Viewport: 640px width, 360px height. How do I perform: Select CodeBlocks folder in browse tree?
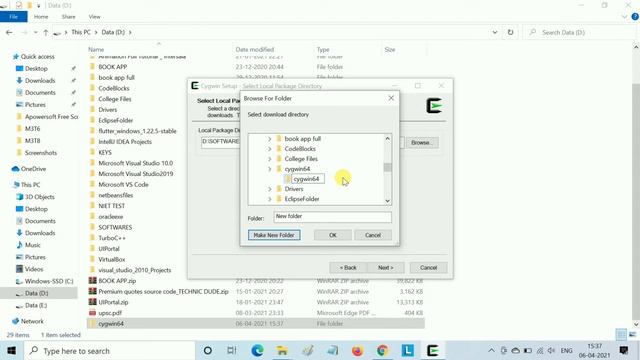(300, 149)
